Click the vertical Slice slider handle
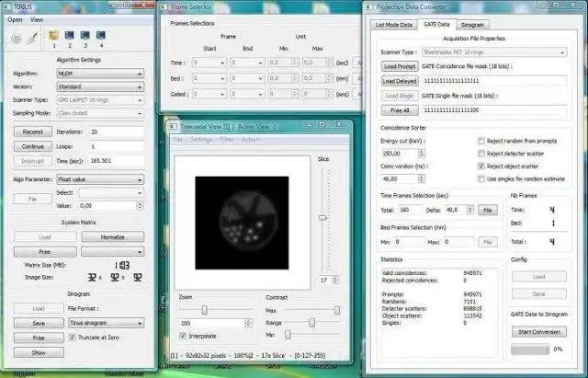 pyautogui.click(x=322, y=218)
